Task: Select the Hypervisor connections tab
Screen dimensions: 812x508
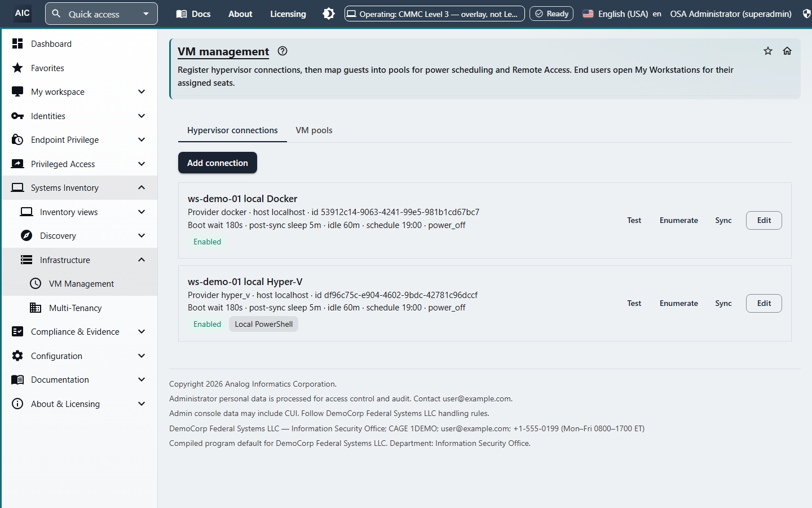Action: pyautogui.click(x=232, y=130)
